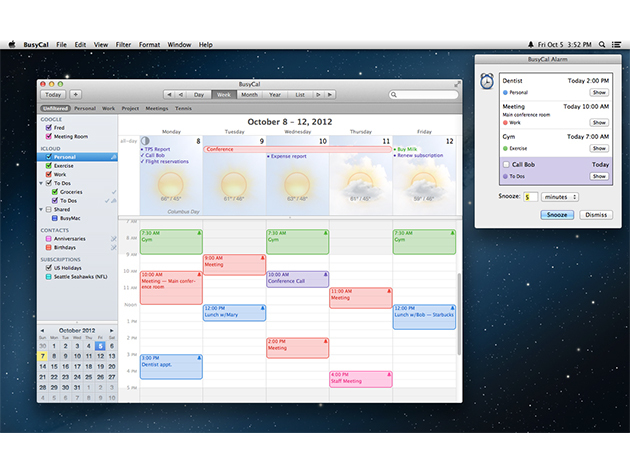Go forward one week with double-right arrow
The image size is (630, 473).
[330, 94]
